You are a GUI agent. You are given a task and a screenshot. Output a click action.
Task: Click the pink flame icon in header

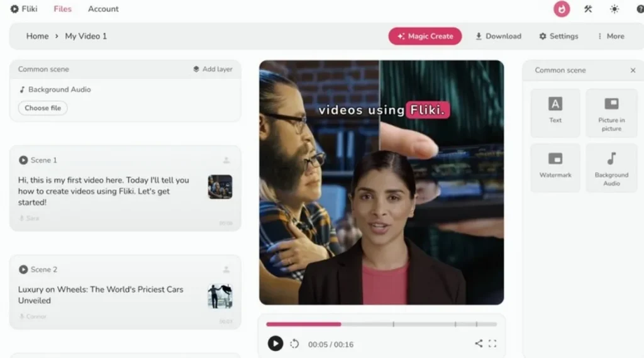click(562, 9)
